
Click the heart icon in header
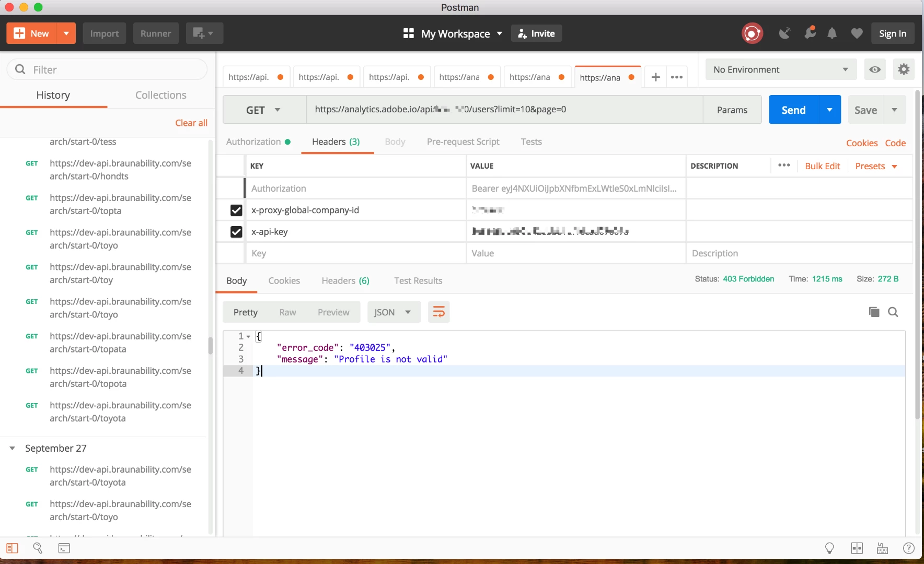(857, 33)
